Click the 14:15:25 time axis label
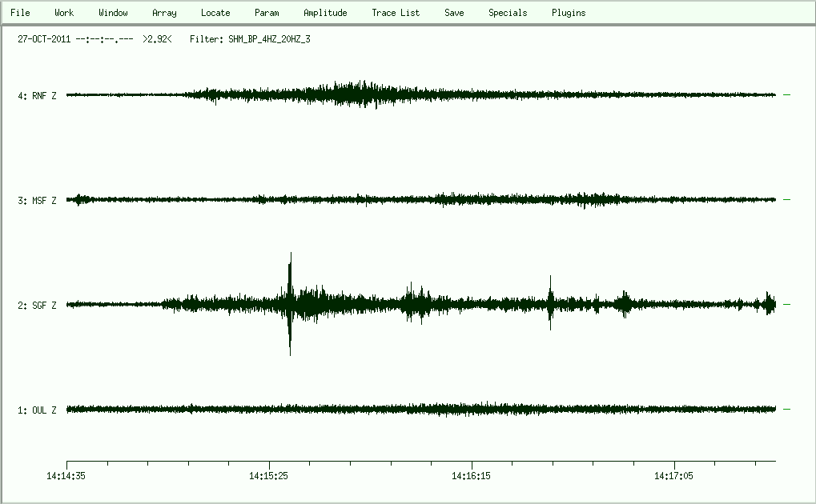This screenshot has height=504, width=816. 270,476
